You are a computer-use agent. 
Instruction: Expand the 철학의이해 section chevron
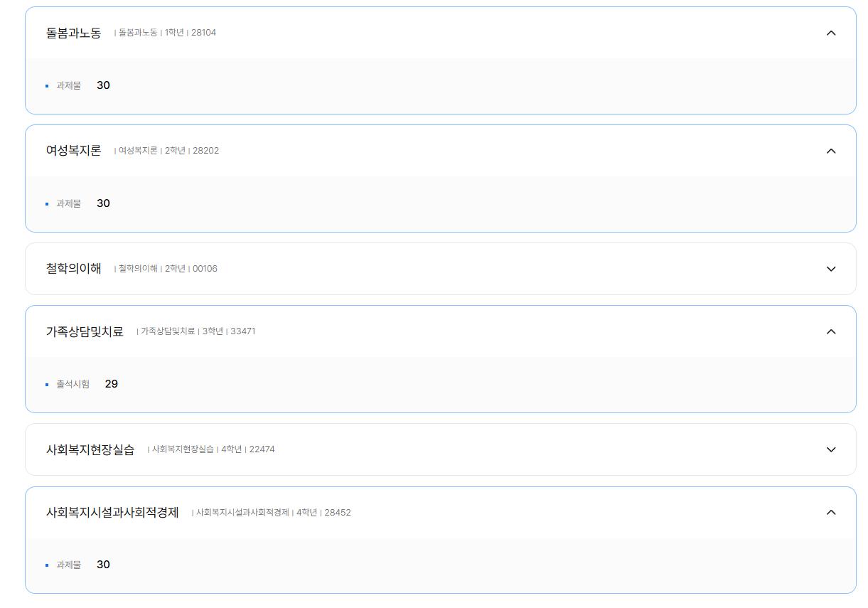[x=831, y=269]
